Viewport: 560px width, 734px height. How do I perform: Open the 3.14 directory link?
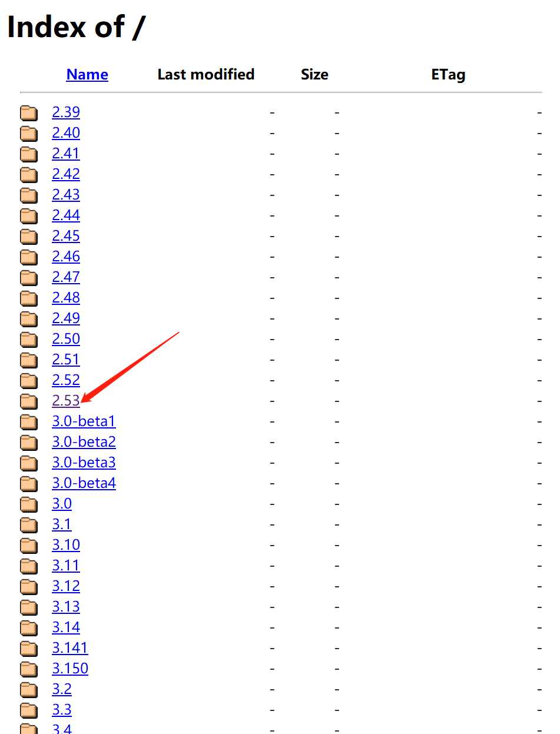(66, 627)
